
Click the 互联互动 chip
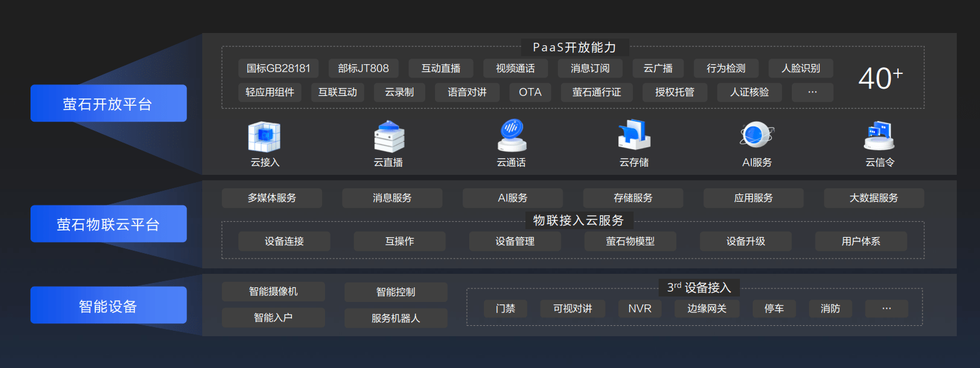pos(338,92)
